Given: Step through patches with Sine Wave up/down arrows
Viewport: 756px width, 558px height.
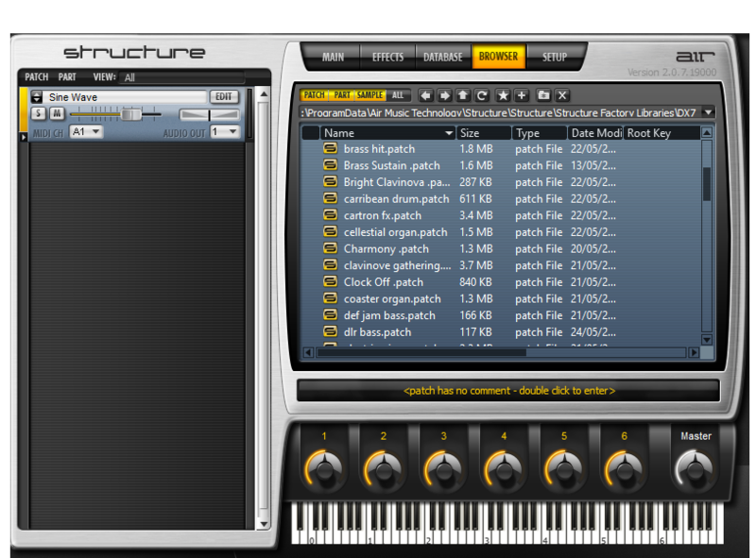Looking at the screenshot, I should click(x=37, y=97).
